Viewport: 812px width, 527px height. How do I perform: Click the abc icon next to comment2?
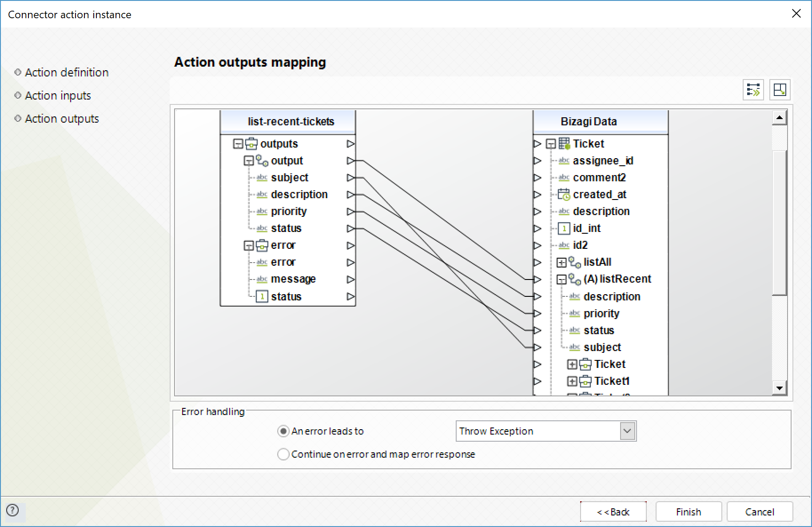pyautogui.click(x=564, y=177)
